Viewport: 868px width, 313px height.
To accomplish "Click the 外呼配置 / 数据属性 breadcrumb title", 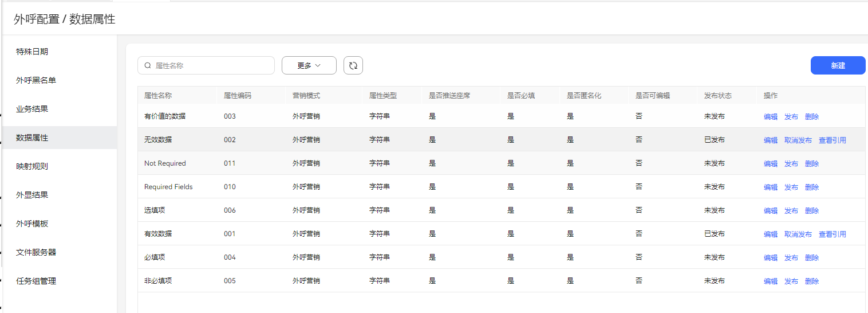I will tap(65, 19).
